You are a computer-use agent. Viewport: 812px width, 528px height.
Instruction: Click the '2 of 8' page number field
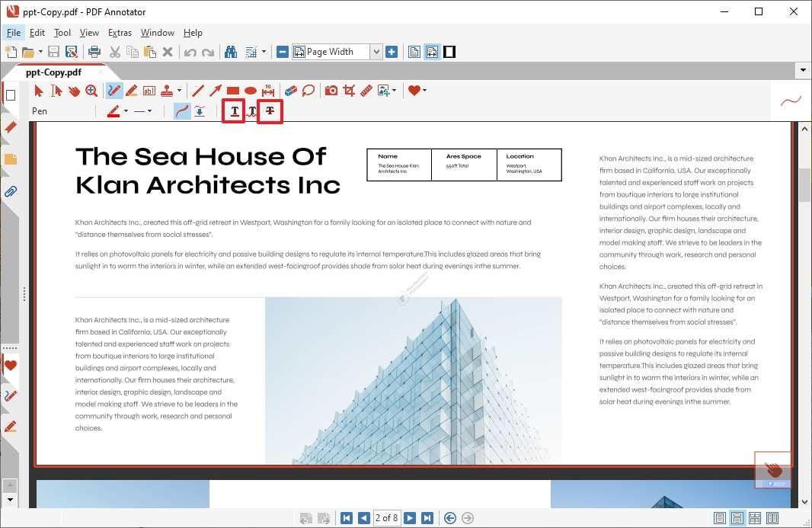pos(386,518)
